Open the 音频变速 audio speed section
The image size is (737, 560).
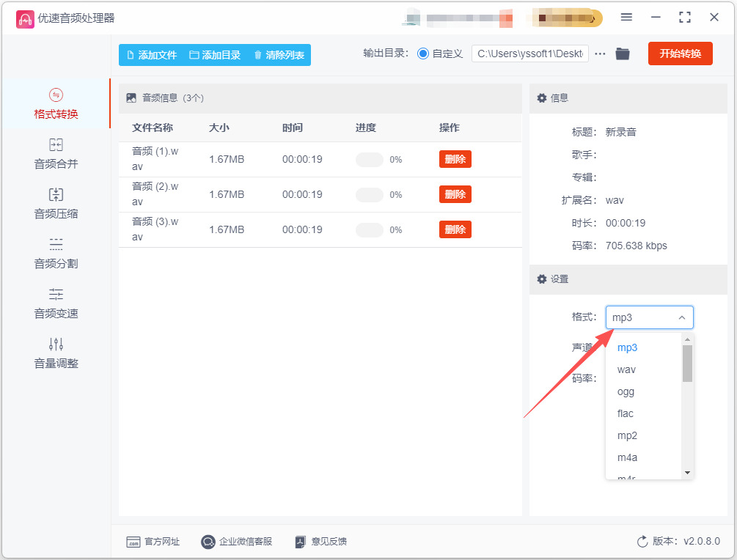pyautogui.click(x=56, y=303)
